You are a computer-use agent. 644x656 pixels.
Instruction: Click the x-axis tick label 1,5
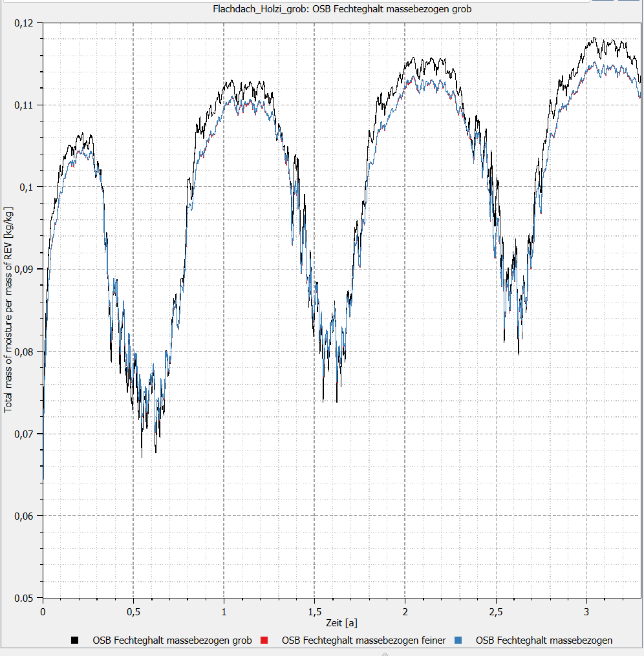(x=315, y=611)
